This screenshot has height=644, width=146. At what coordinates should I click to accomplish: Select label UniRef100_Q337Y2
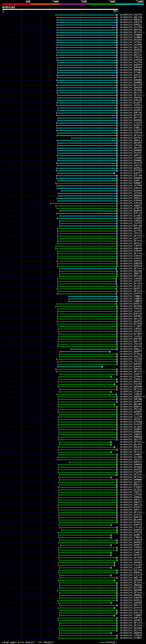(x=131, y=238)
